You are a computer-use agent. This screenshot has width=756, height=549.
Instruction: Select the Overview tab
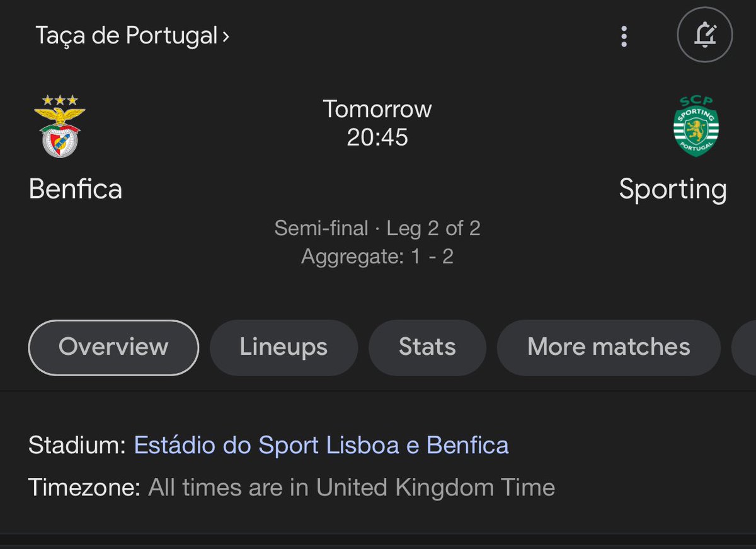(113, 347)
